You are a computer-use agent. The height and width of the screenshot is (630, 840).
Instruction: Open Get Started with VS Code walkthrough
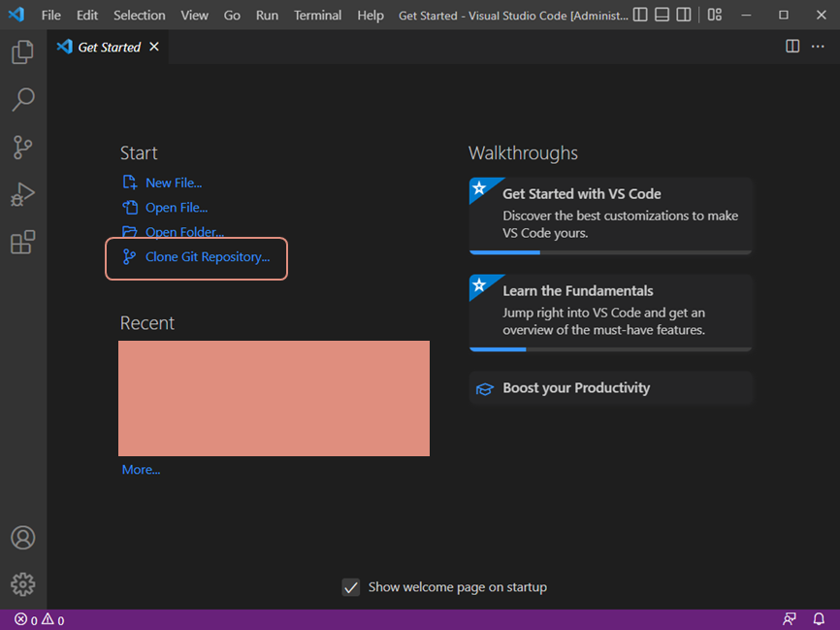[x=611, y=216]
